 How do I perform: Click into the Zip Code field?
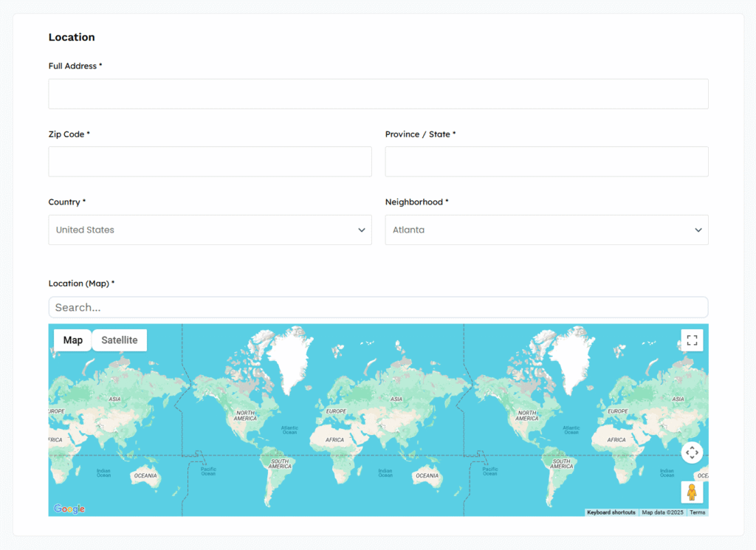[210, 162]
